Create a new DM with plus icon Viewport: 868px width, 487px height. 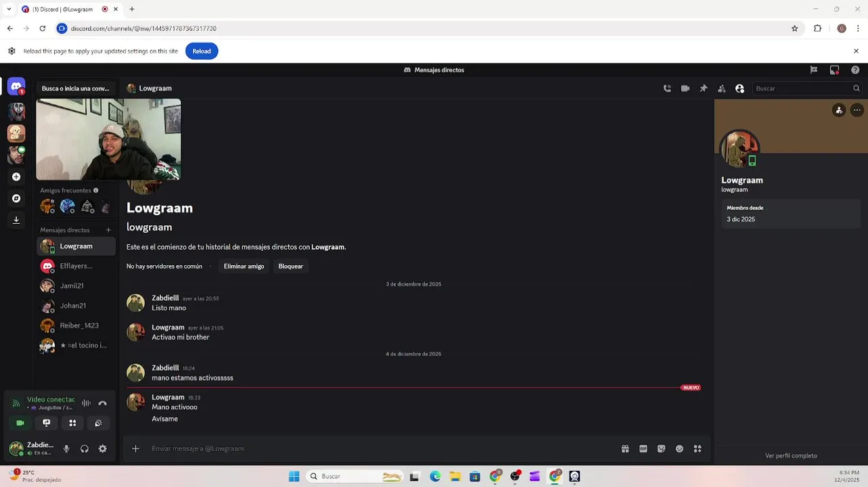pyautogui.click(x=108, y=230)
